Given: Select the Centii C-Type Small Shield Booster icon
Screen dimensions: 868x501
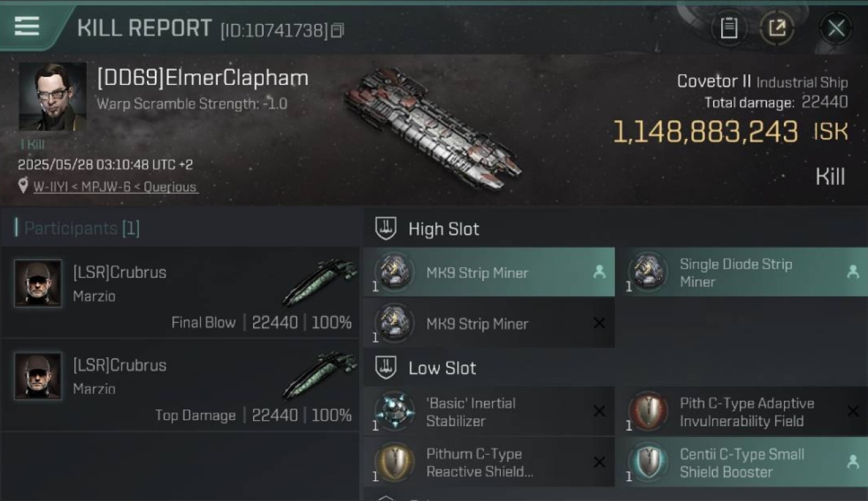Looking at the screenshot, I should coord(647,462).
